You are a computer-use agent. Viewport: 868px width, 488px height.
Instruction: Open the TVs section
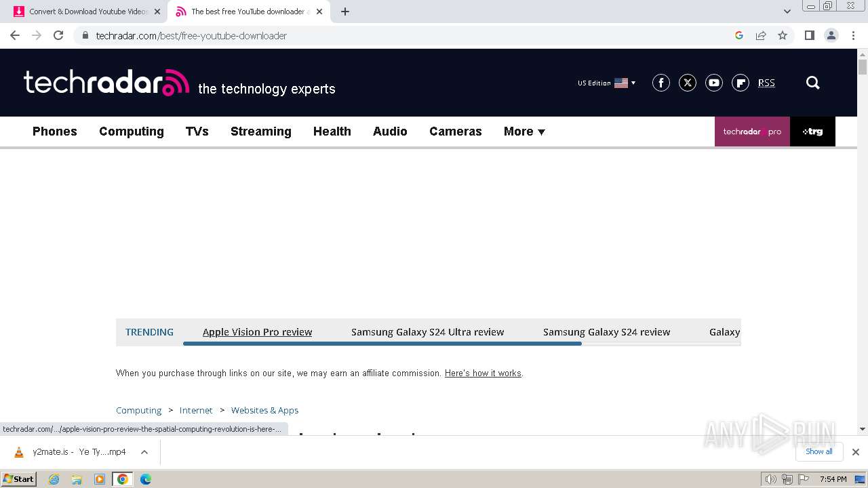coord(197,131)
